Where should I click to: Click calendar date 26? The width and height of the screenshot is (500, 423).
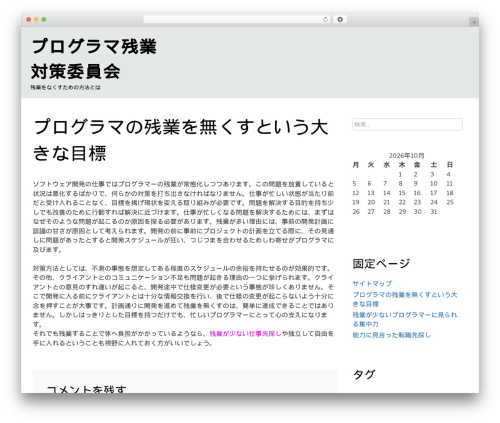pos(356,212)
